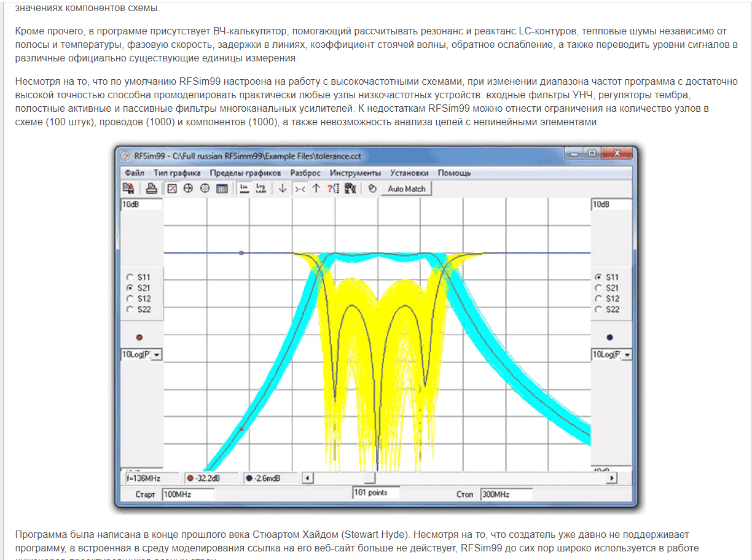Switch to Log frequency scale

coord(260,189)
